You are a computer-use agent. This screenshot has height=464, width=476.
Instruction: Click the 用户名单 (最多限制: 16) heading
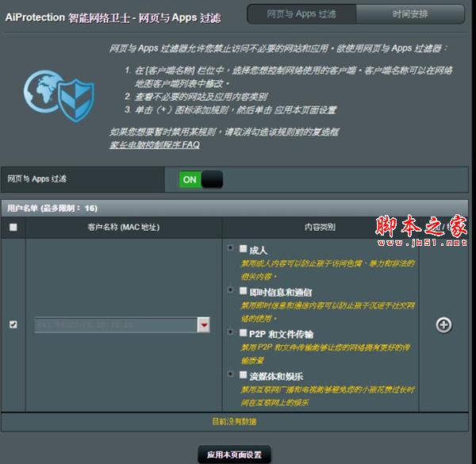pyautogui.click(x=52, y=208)
